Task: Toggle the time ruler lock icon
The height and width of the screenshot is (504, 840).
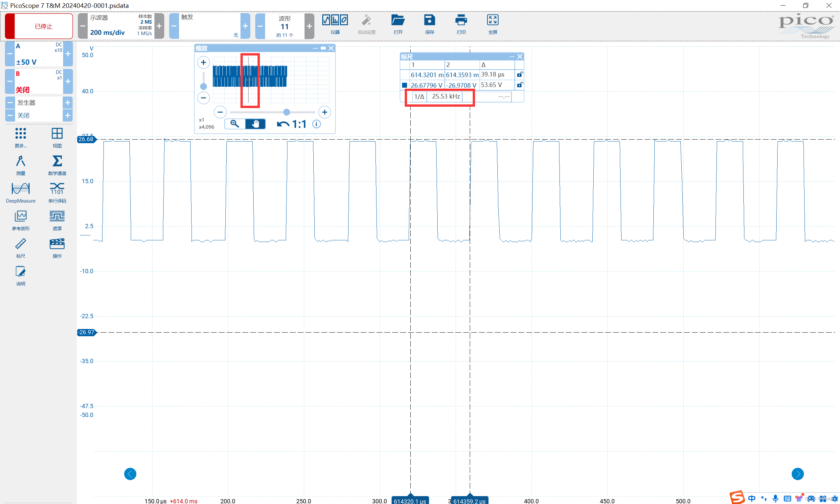Action: click(520, 75)
